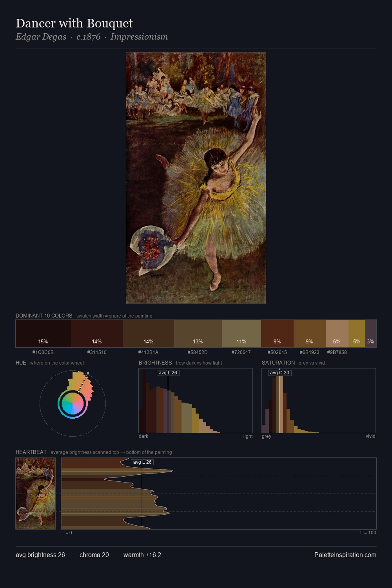Viewport: 392px width, 588px height.
Task: Click the SATURATION section heading
Action: [x=278, y=363]
